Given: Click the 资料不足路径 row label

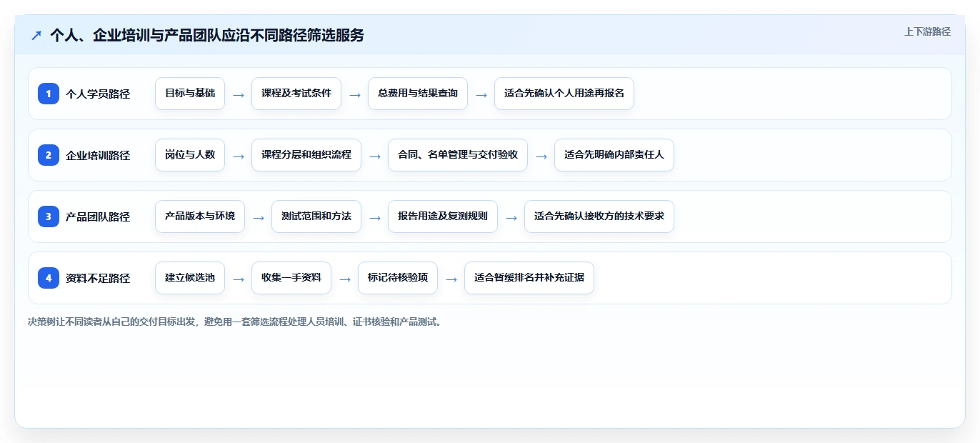Looking at the screenshot, I should coord(98,278).
